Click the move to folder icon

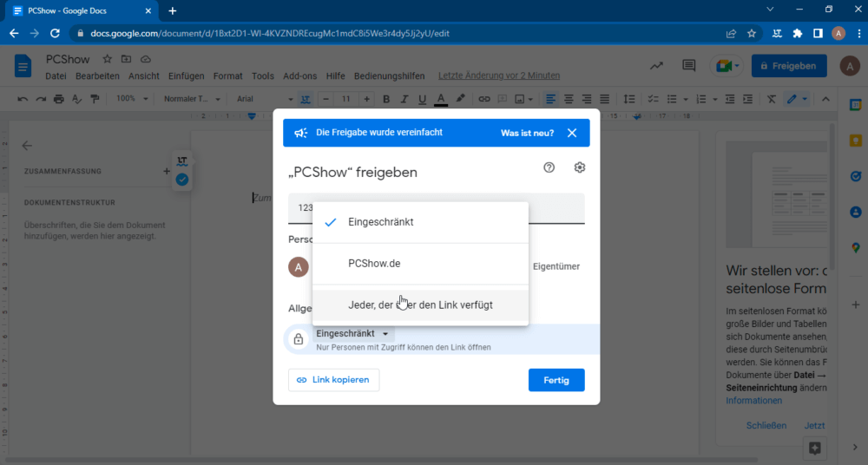click(x=126, y=59)
